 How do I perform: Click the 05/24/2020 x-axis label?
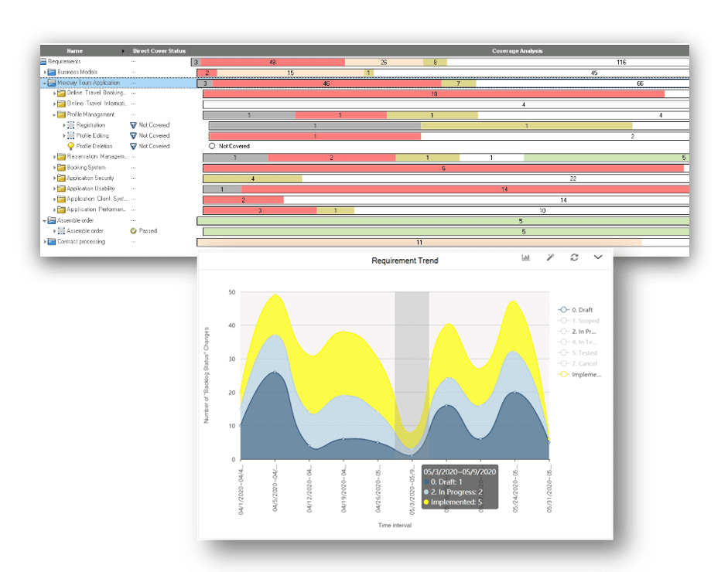(x=515, y=490)
